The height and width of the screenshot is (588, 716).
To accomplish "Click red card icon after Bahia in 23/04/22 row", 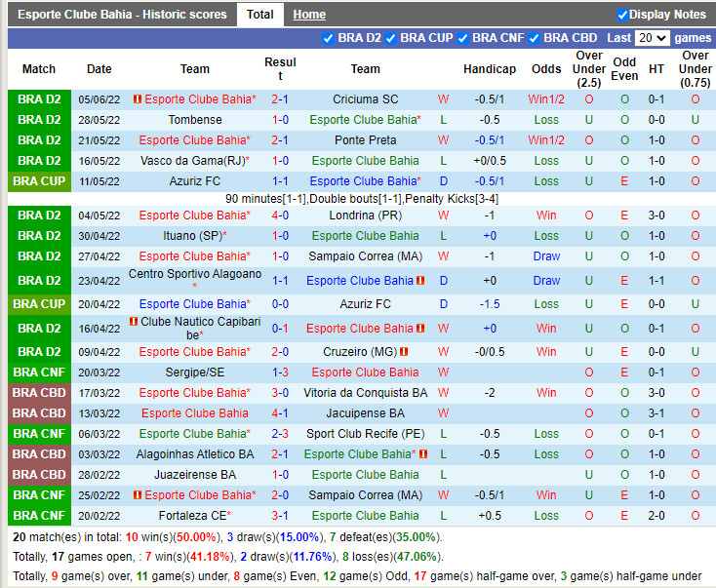I will tap(420, 281).
